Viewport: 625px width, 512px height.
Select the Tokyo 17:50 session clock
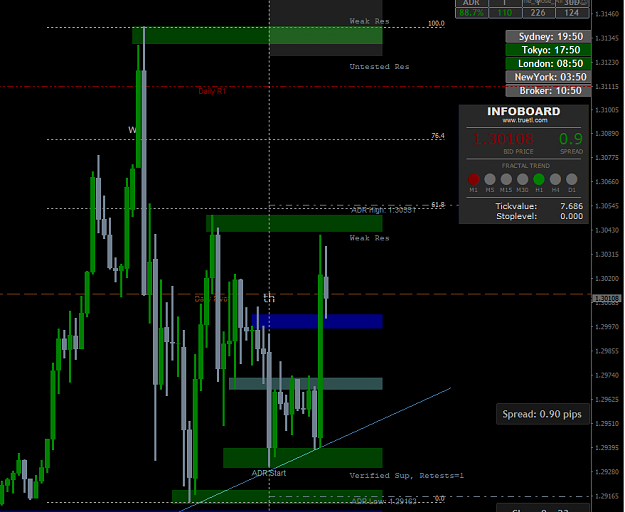pyautogui.click(x=548, y=50)
